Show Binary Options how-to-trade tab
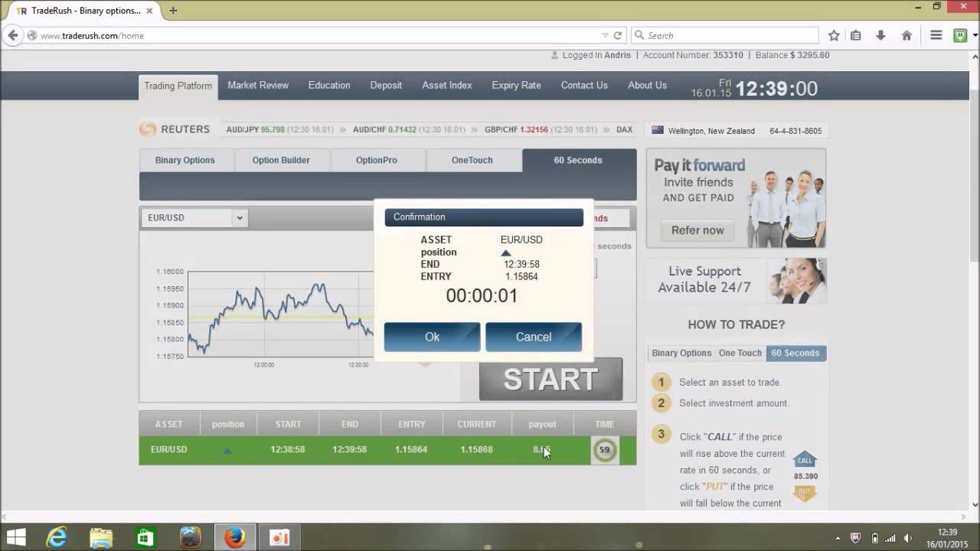The height and width of the screenshot is (551, 980). [x=681, y=353]
